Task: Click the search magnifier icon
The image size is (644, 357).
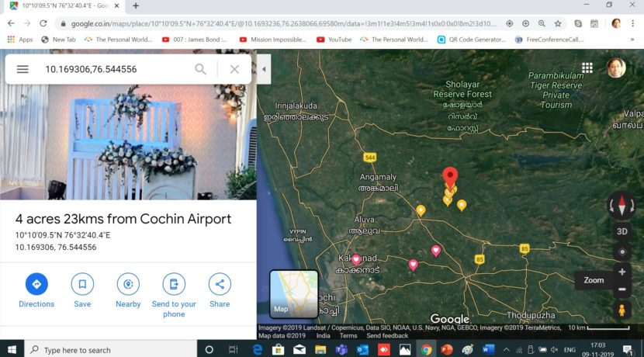Action: (200, 69)
